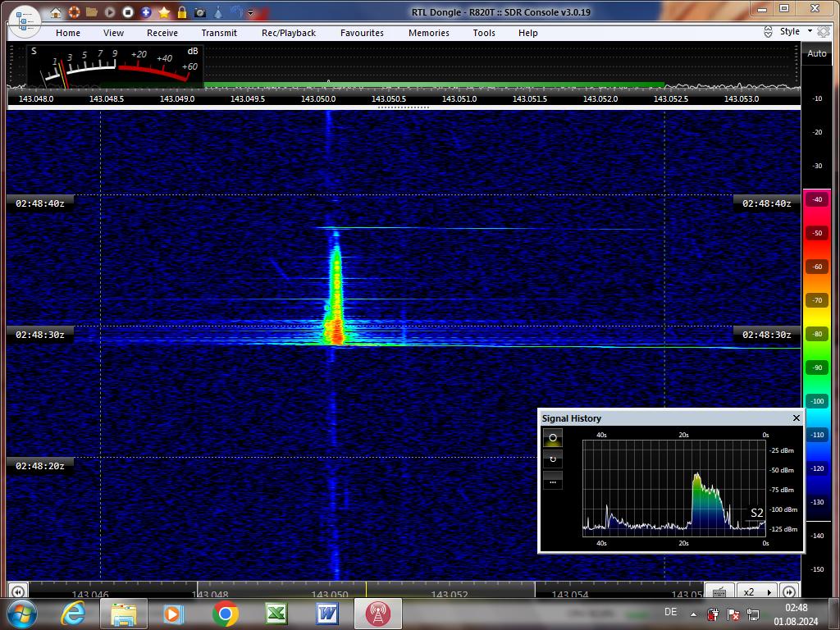Viewport: 840px width, 630px height.
Task: Click the play (start radio) icon
Action: (x=110, y=11)
